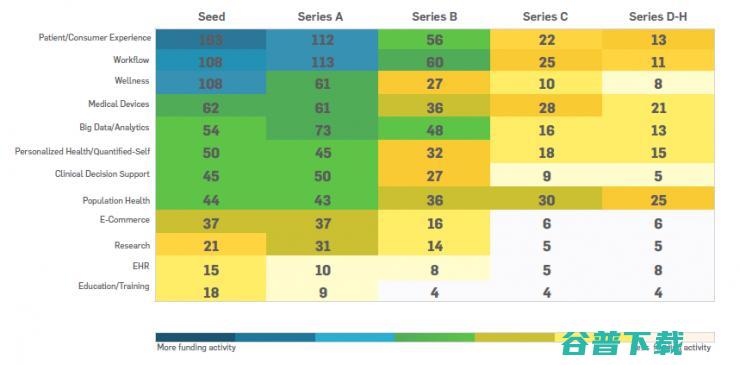Screen dimensions: 740x365
Task: Click the teal Chinese watermark logo
Action: pyautogui.click(x=622, y=342)
